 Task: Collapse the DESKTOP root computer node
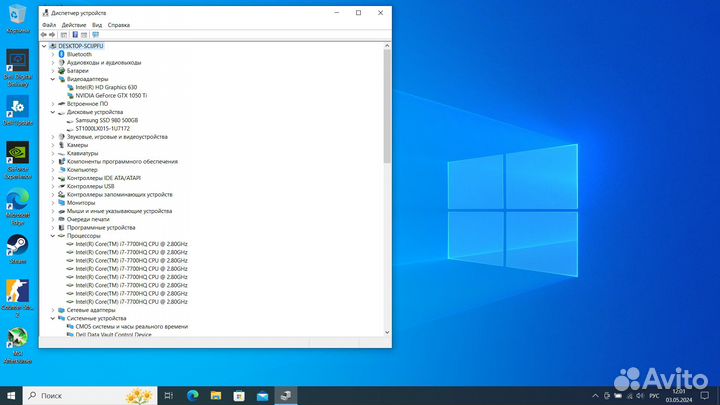44,46
